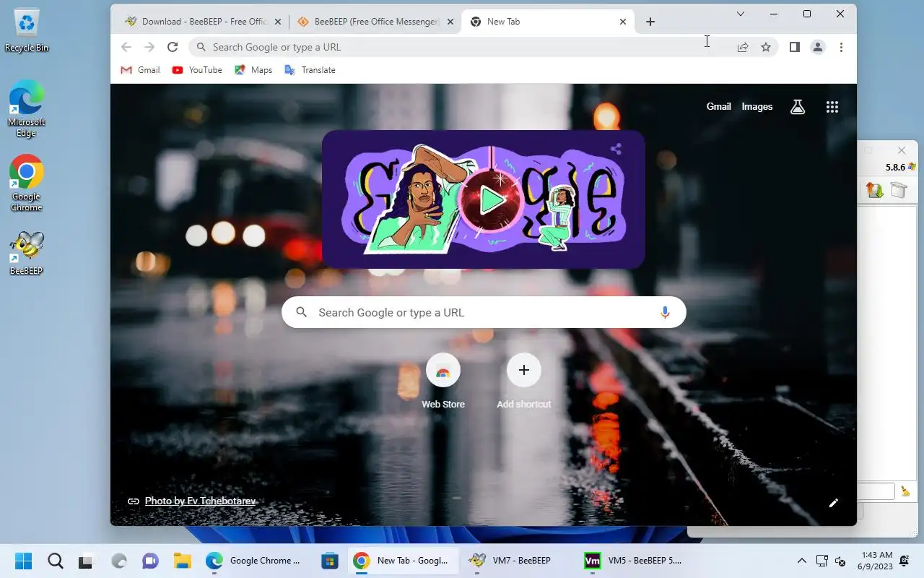Open Photo by Ev Tchebotarev link

(x=200, y=501)
